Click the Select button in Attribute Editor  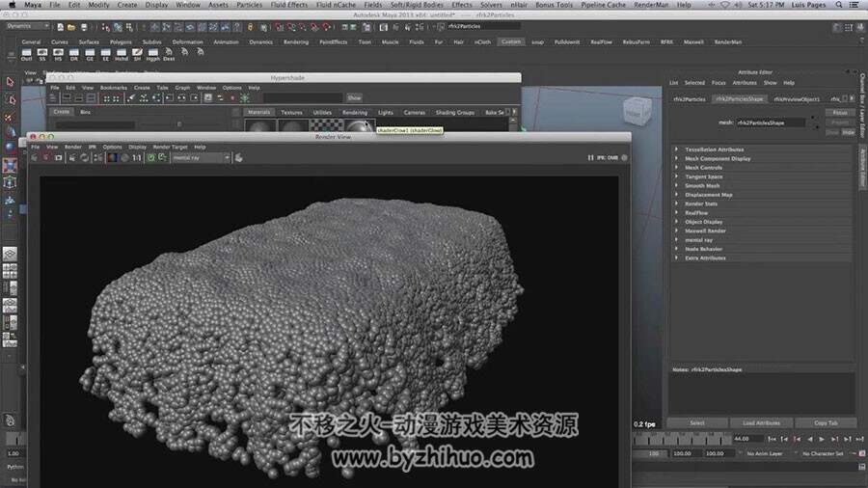(697, 422)
